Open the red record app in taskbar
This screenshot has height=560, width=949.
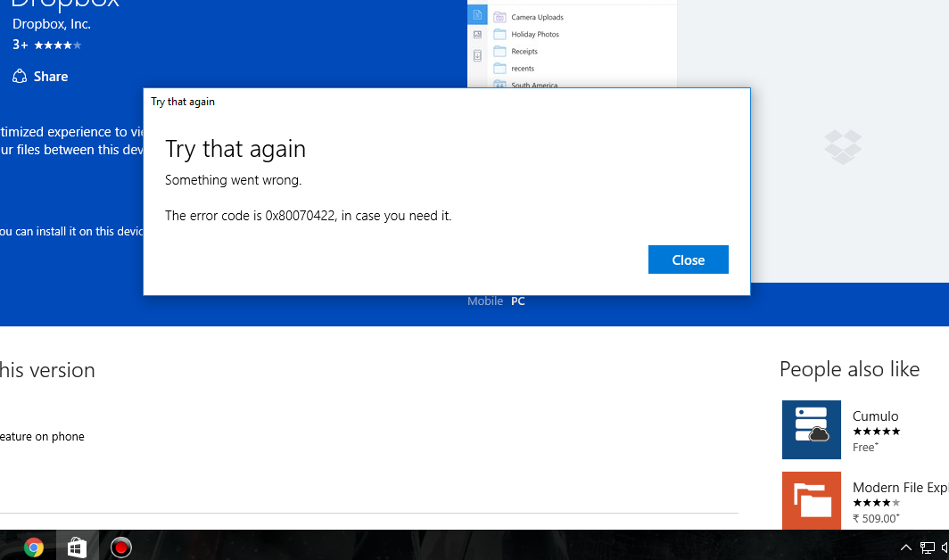121,548
